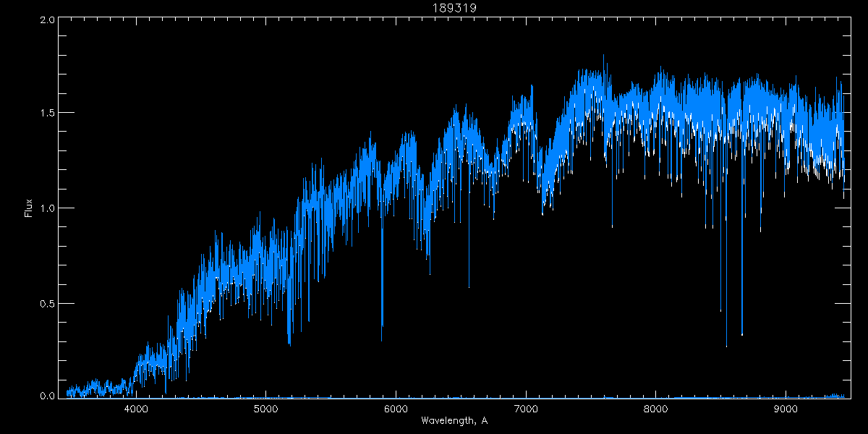Click the 7000 x-axis tick label
Image resolution: width=868 pixels, height=434 pixels.
pyautogui.click(x=526, y=409)
